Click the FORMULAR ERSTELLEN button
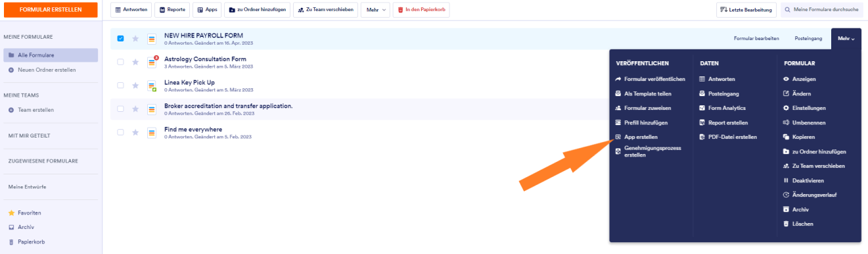The height and width of the screenshot is (254, 868). [51, 10]
